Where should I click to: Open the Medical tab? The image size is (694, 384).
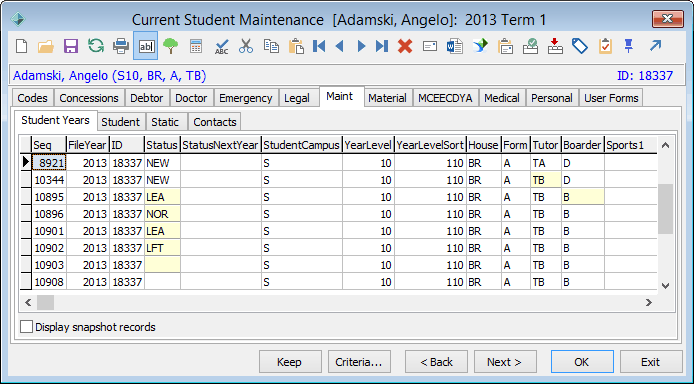[x=501, y=98]
